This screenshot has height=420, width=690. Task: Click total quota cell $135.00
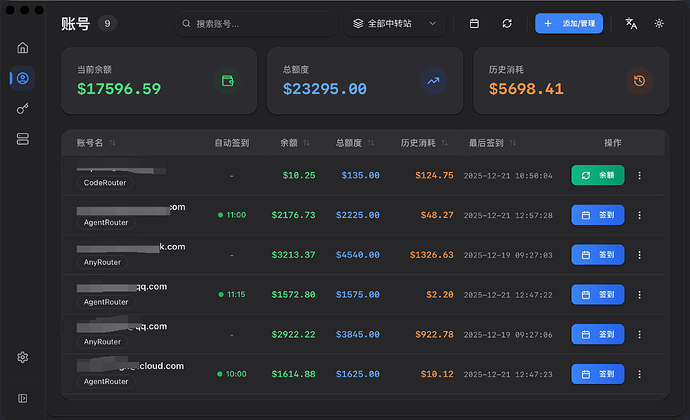click(x=360, y=175)
